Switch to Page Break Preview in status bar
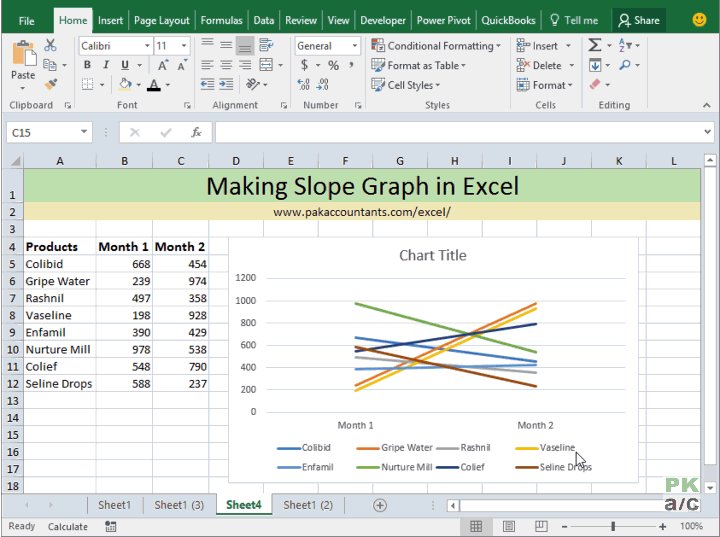Screen dimensions: 720x537 (541, 526)
